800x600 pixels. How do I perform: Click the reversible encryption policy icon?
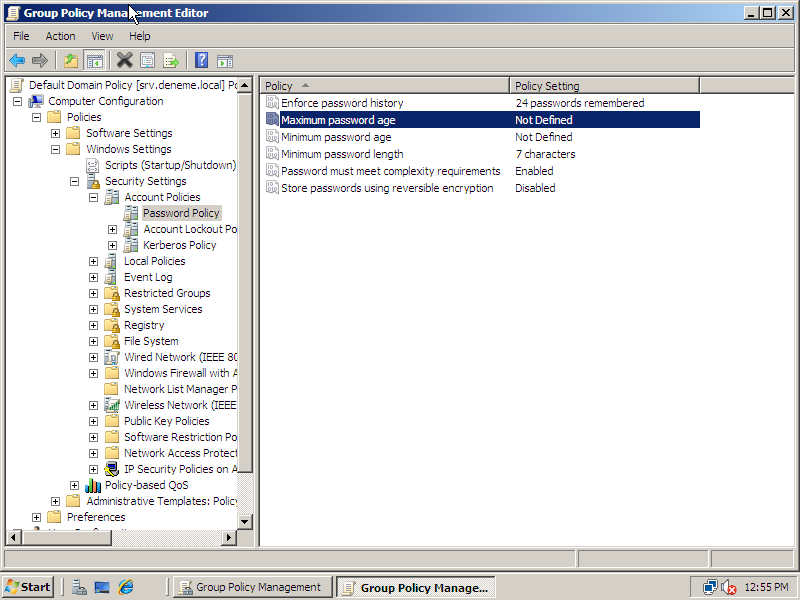point(272,188)
